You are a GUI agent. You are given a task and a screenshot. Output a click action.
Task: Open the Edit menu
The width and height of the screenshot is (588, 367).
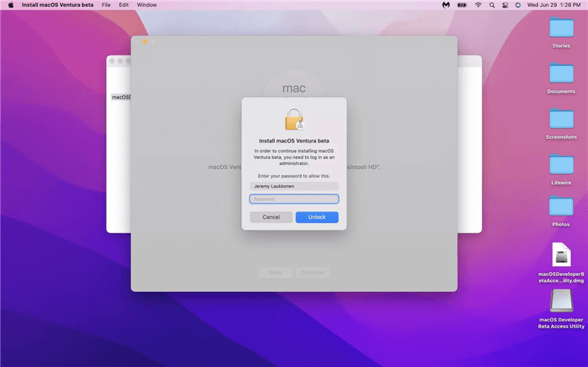click(124, 5)
